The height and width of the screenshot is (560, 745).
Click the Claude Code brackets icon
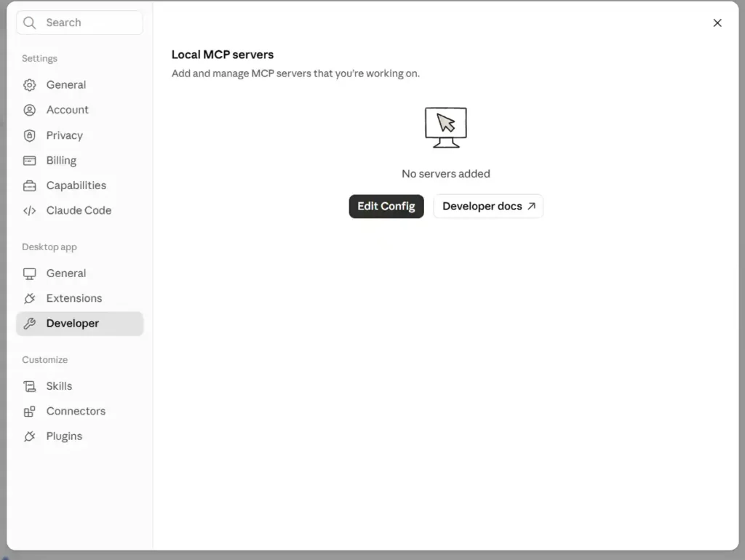(x=29, y=210)
